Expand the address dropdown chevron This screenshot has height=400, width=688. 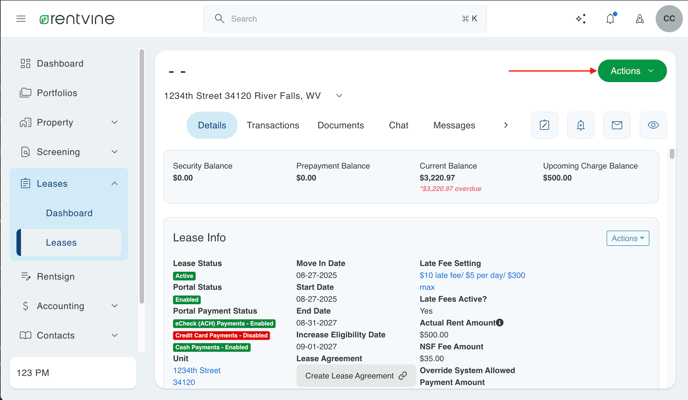(339, 96)
